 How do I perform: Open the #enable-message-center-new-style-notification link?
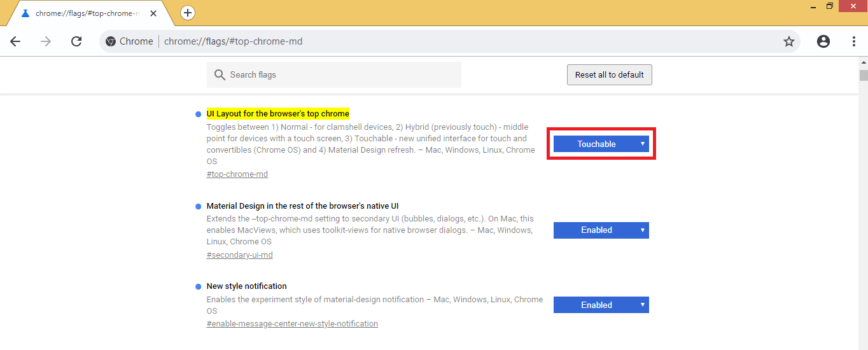292,324
